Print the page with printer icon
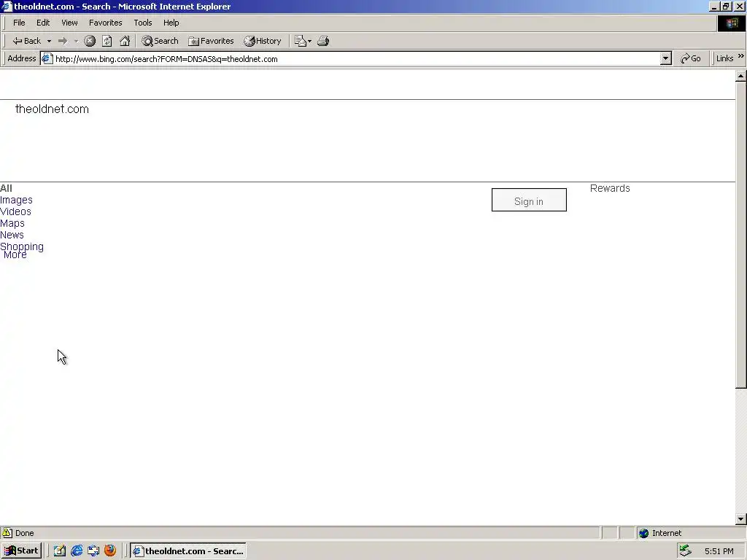The image size is (747, 560). [x=323, y=41]
